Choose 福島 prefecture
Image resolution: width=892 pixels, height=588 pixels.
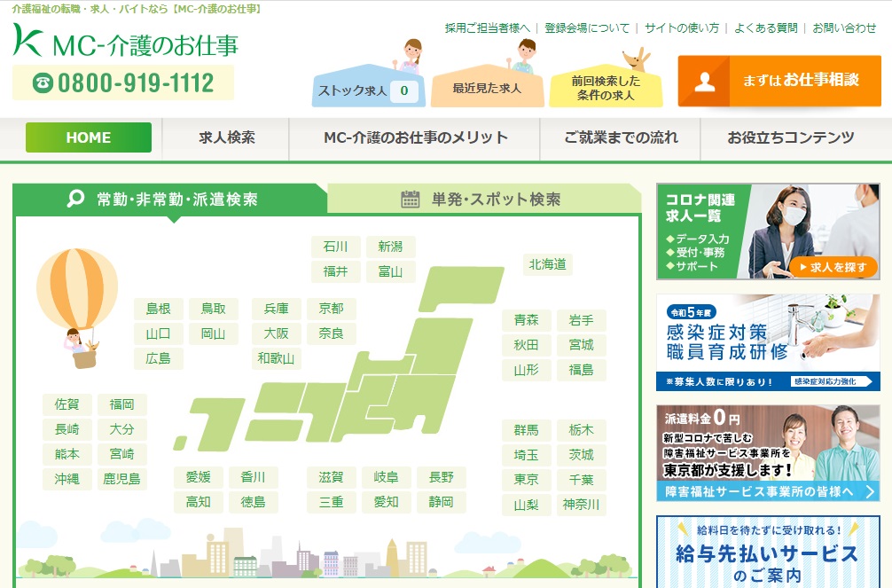[582, 370]
